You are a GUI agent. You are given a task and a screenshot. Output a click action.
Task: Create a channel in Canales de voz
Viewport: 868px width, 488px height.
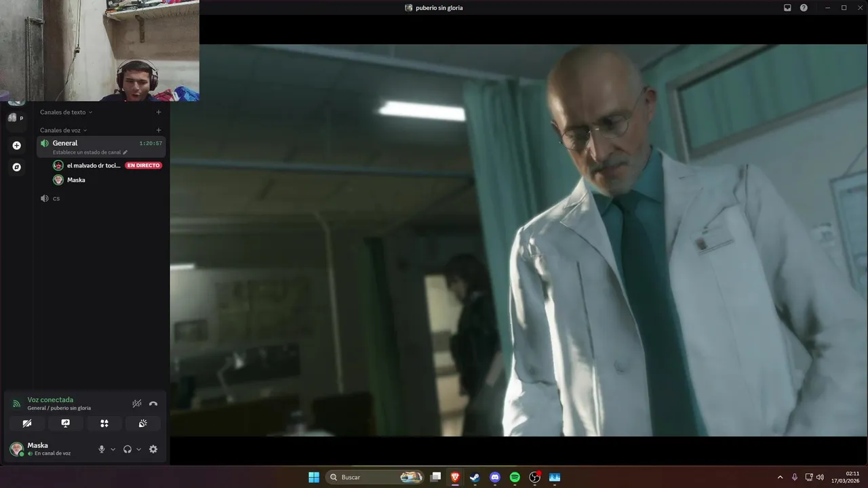[x=159, y=130]
